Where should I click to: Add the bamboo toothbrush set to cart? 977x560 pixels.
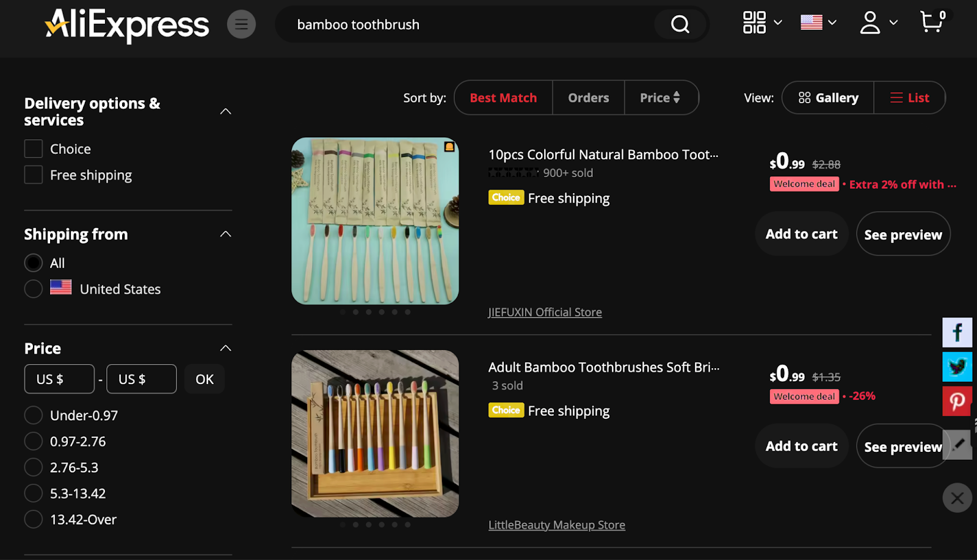(x=801, y=233)
